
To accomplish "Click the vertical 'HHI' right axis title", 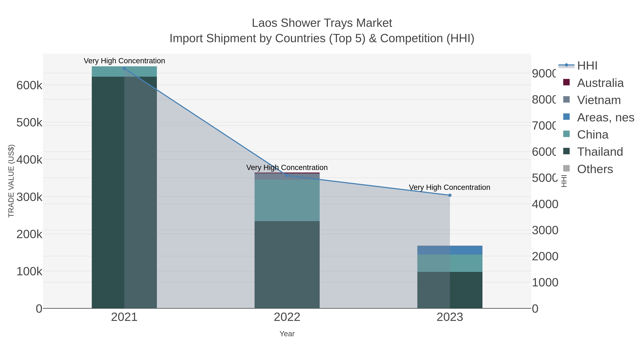I will coord(564,181).
